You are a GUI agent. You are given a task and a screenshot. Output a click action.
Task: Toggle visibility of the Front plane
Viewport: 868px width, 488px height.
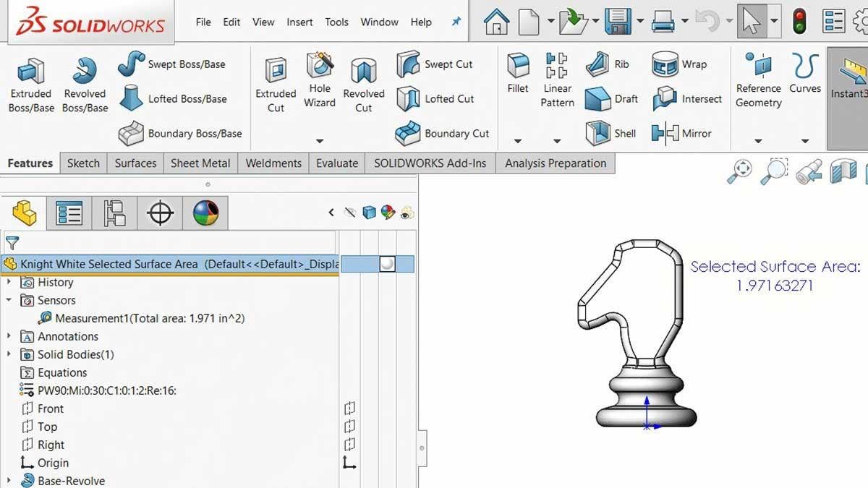349,408
